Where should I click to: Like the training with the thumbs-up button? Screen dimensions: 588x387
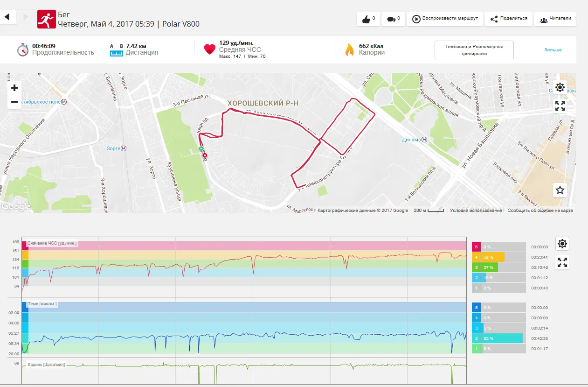click(368, 19)
